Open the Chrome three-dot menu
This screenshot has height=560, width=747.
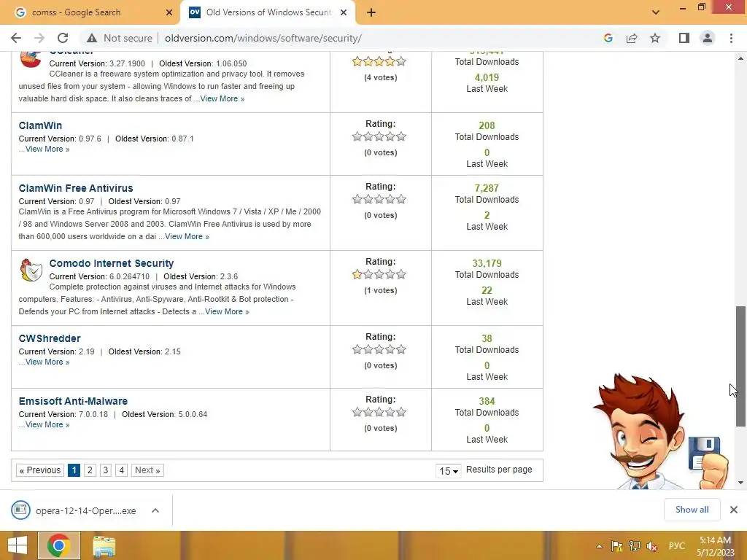pos(731,38)
